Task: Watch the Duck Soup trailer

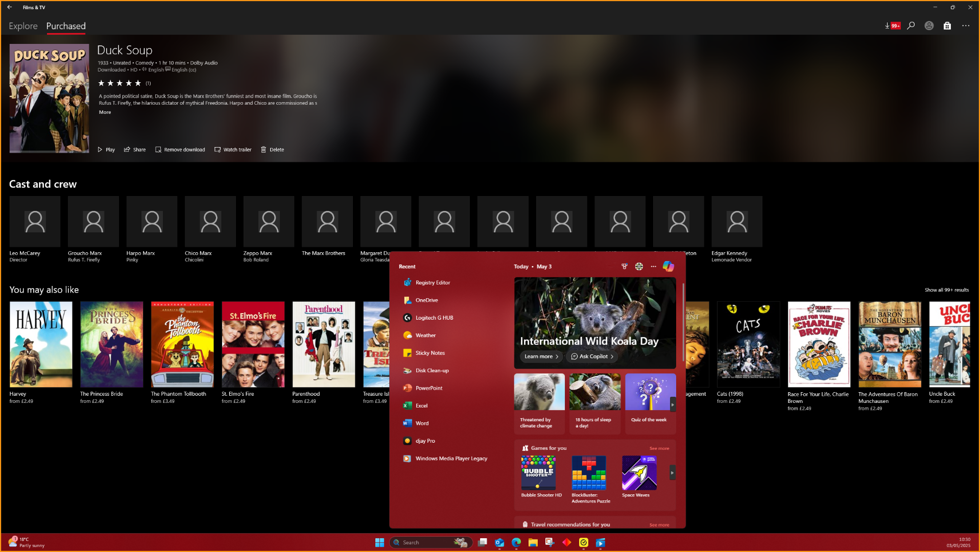Action: (233, 150)
